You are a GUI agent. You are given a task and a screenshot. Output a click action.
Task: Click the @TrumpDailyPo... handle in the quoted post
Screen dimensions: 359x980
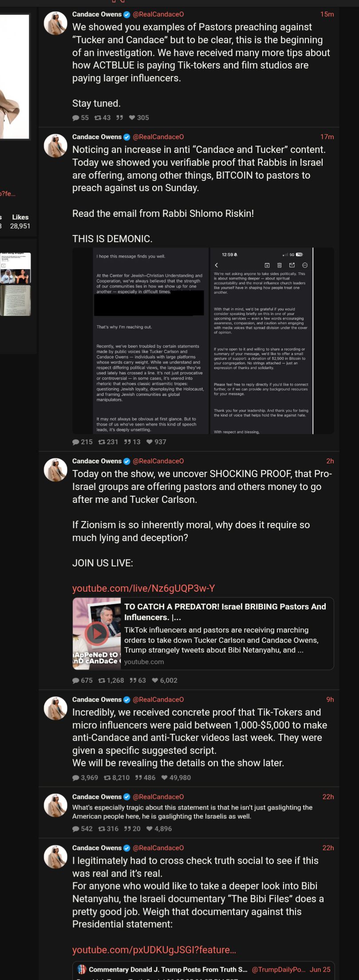(279, 969)
